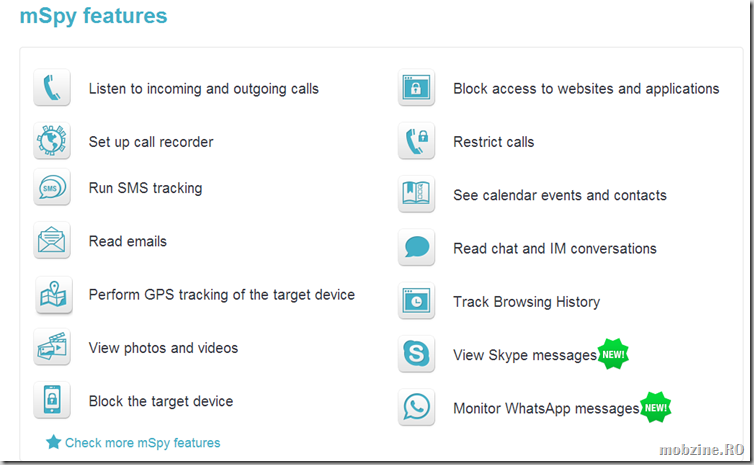Click the map pin GPS tracking icon
Image resolution: width=754 pixels, height=465 pixels.
[x=53, y=295]
